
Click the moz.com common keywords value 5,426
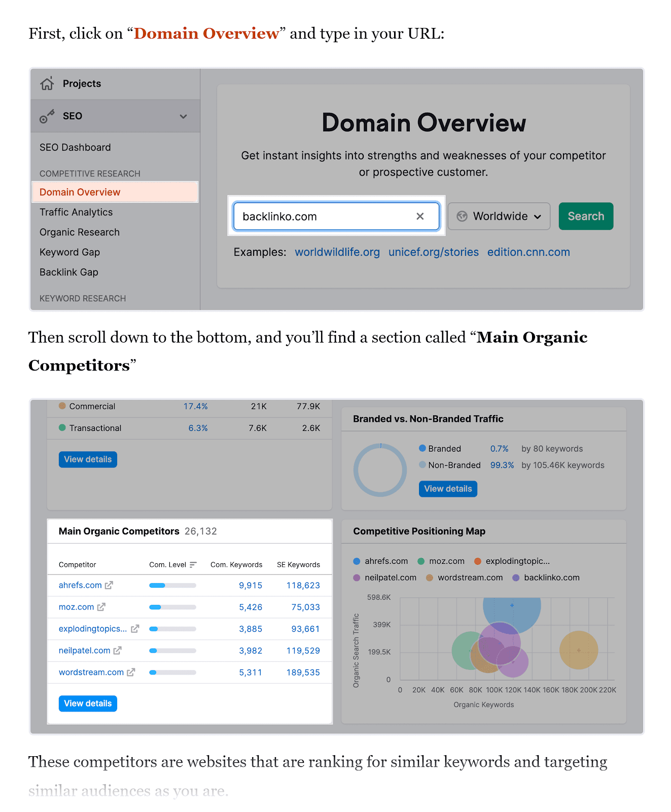point(251,607)
